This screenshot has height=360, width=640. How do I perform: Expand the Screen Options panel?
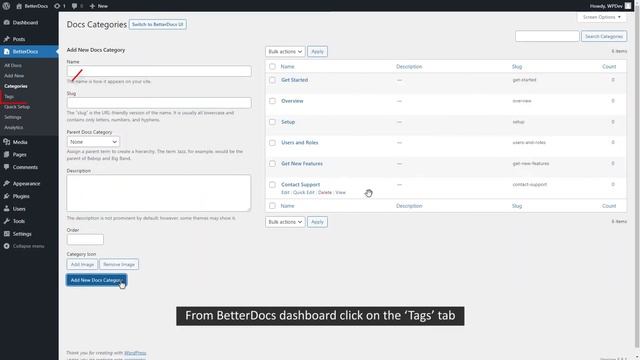tap(602, 17)
